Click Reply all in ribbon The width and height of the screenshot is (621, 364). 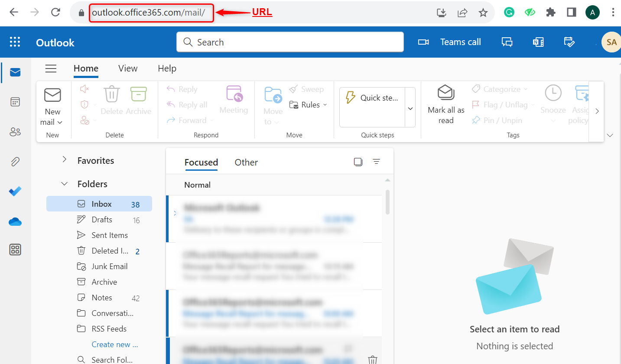187,105
